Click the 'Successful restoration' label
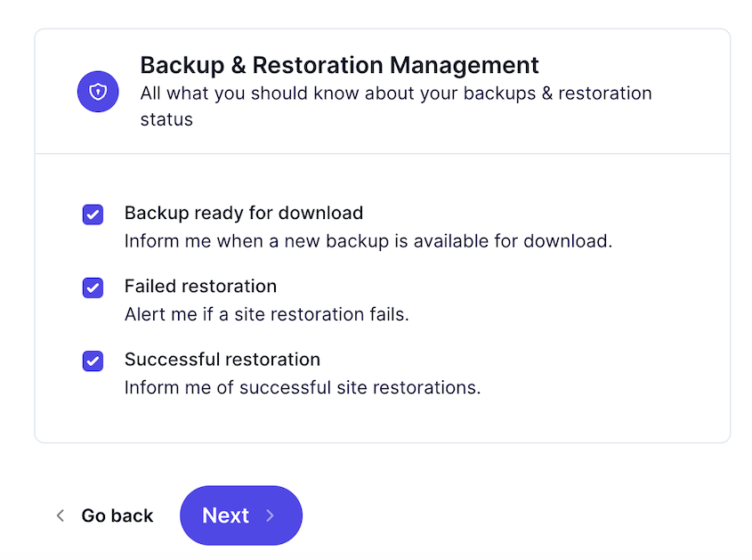 tap(222, 360)
